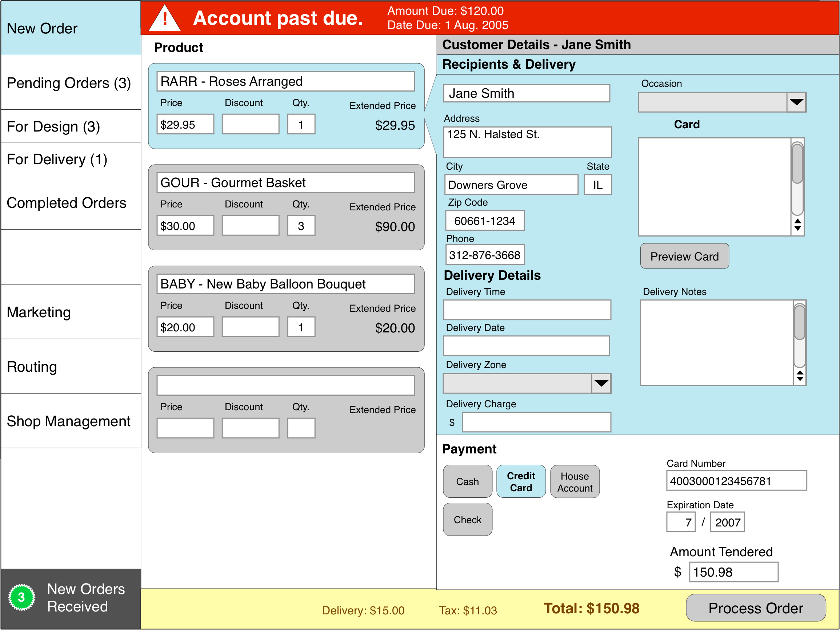Click the scrollbar stepper on the Card panel

tap(797, 225)
